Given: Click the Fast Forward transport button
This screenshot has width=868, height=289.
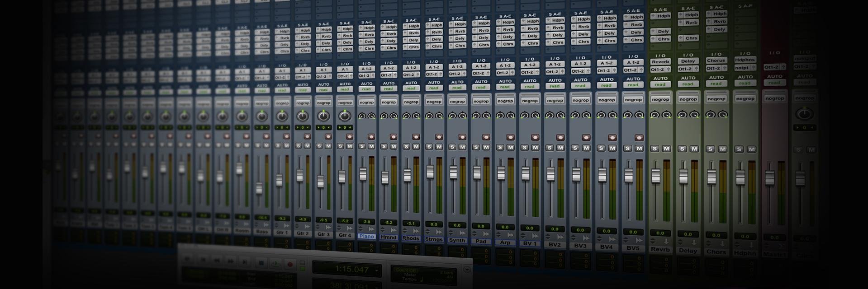Looking at the screenshot, I should (230, 261).
